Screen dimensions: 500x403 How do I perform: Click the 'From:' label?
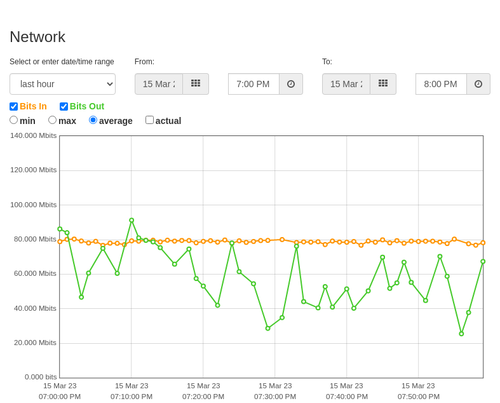144,62
